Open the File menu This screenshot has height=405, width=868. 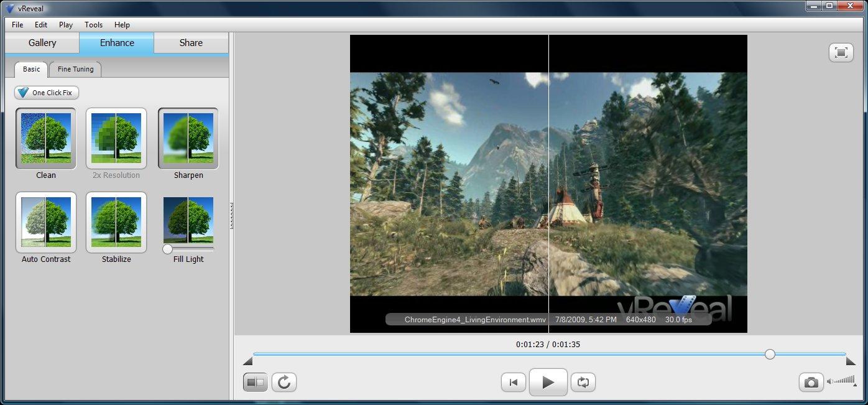pyautogui.click(x=17, y=25)
